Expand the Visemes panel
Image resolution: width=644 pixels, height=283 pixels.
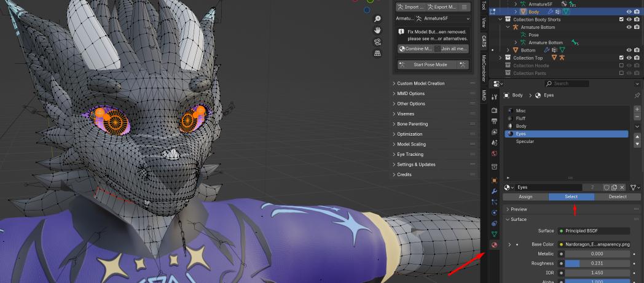pos(406,114)
